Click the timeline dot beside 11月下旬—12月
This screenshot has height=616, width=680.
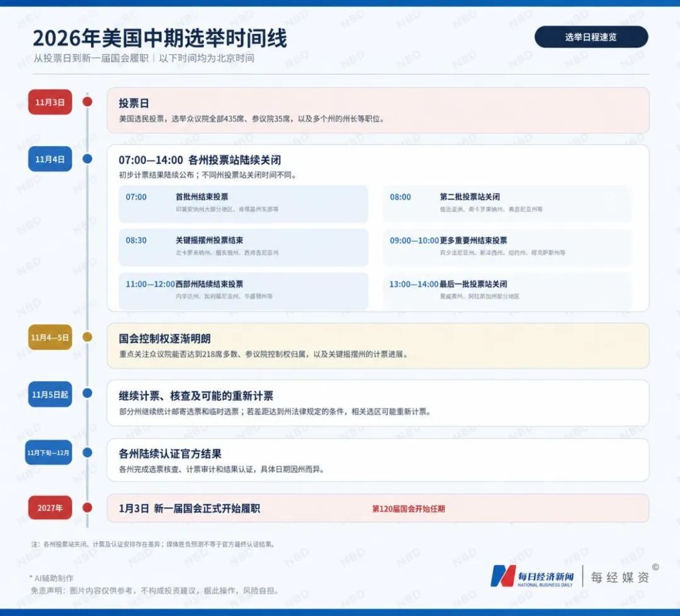[88, 452]
